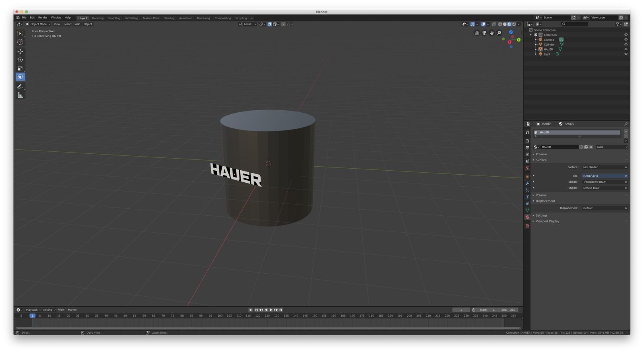The width and height of the screenshot is (644, 353).
Task: Open the Object Data properties tab
Action: [x=527, y=211]
